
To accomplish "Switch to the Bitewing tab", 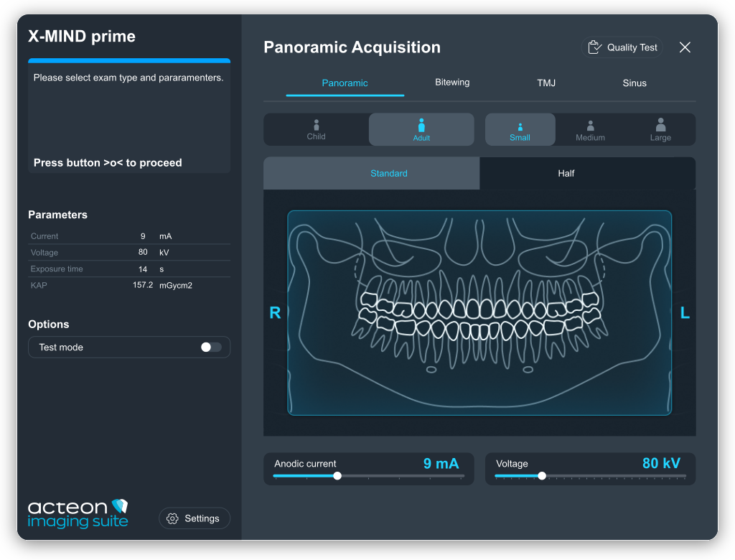I will coord(452,83).
